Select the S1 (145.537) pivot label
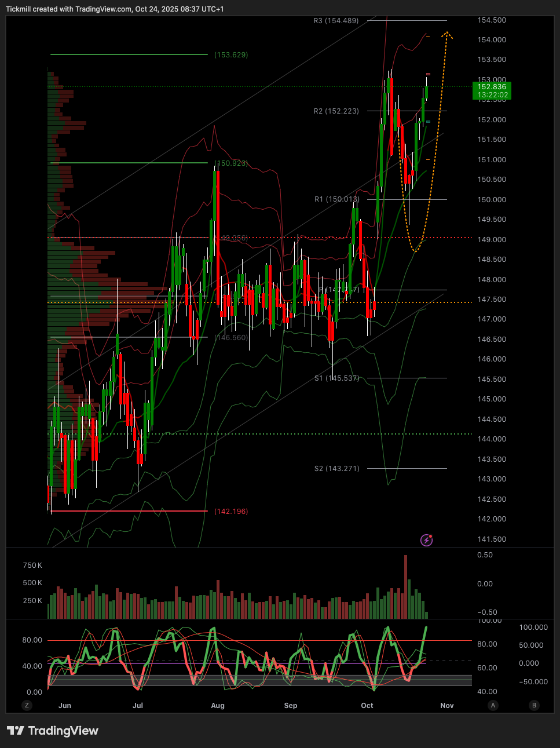 pos(336,378)
